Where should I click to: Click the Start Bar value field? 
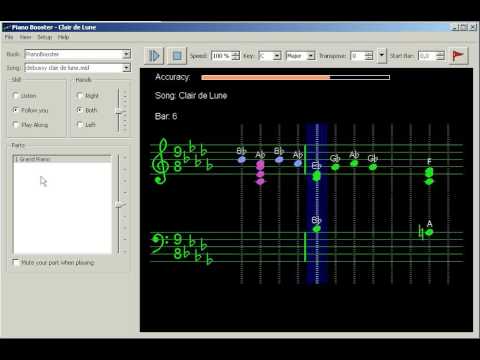pos(431,56)
